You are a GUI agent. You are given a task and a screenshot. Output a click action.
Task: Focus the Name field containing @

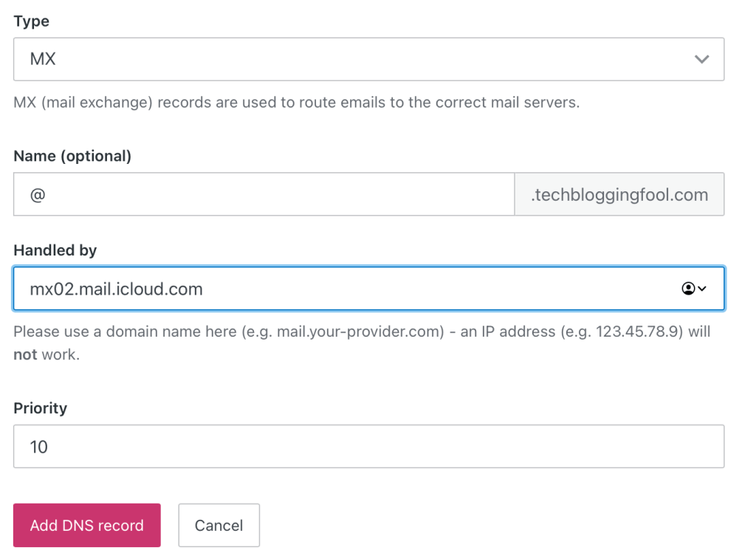coord(264,195)
